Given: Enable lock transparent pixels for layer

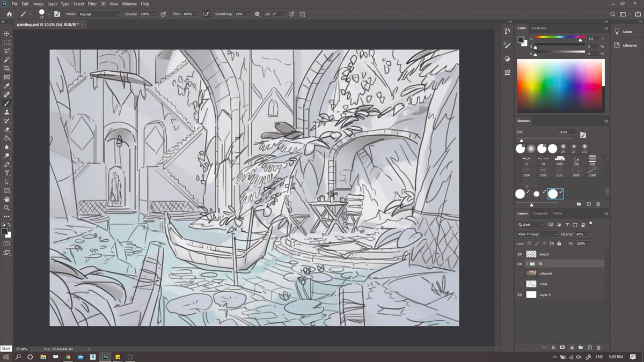Looking at the screenshot, I should (529, 243).
